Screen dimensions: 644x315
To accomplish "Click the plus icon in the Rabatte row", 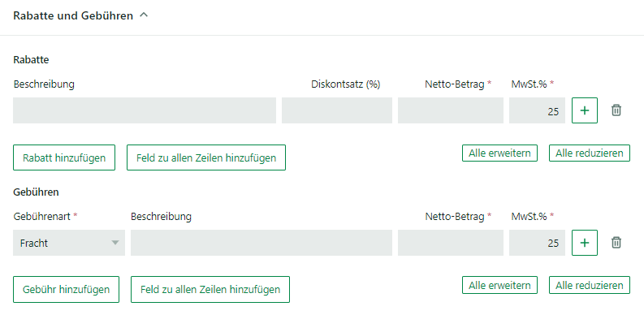I will click(585, 110).
